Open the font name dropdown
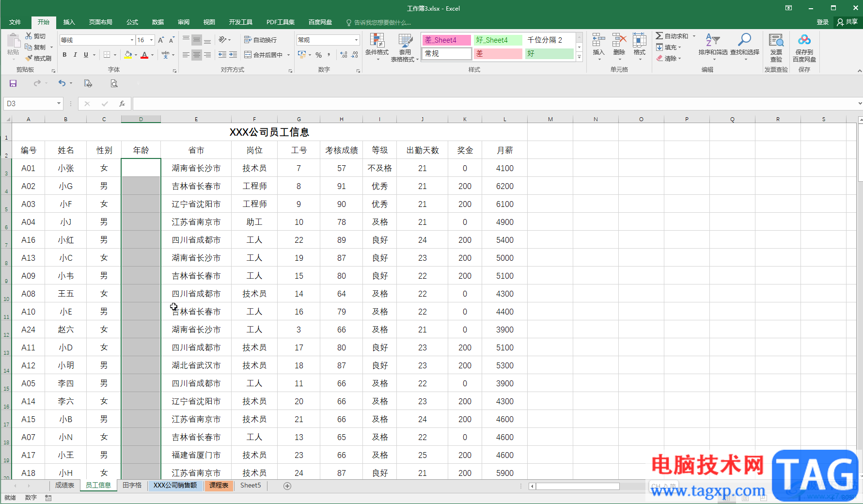Image resolution: width=863 pixels, height=504 pixels. (132, 40)
